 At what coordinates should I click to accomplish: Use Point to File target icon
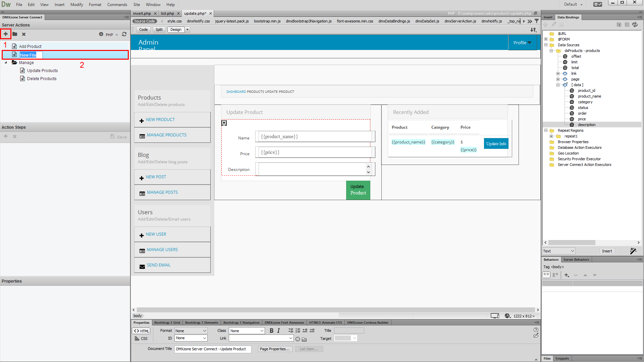[298, 339]
